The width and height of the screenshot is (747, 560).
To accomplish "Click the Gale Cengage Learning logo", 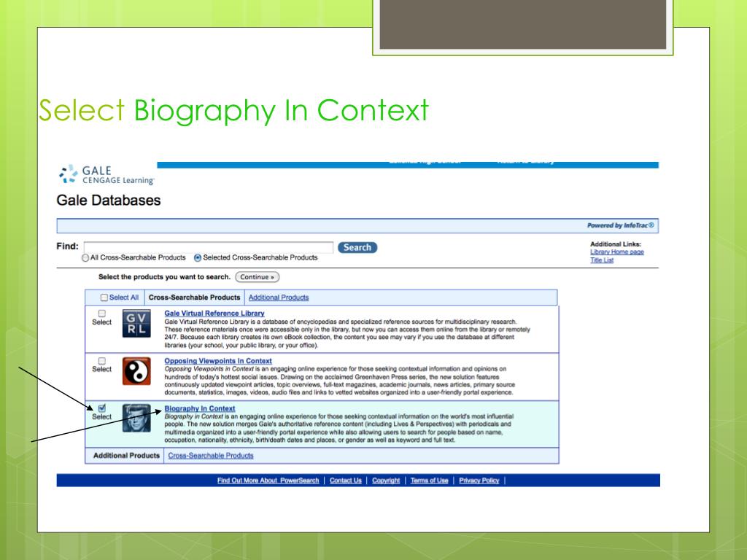I will (107, 175).
